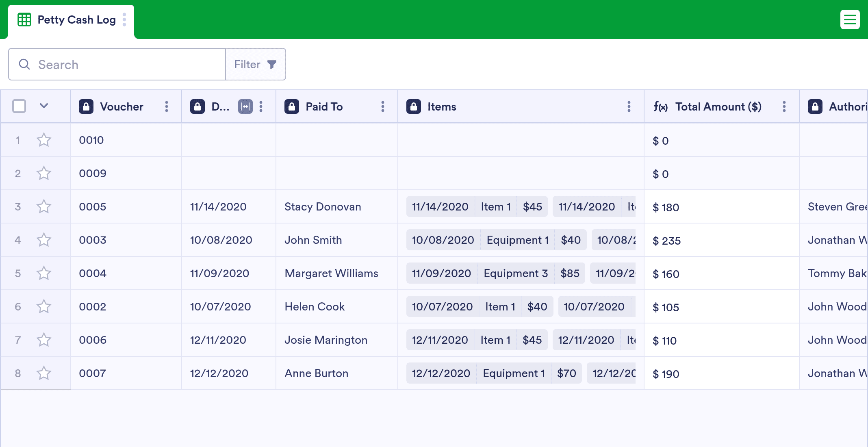Open Paid To column options menu
This screenshot has width=868, height=447.
pos(382,106)
